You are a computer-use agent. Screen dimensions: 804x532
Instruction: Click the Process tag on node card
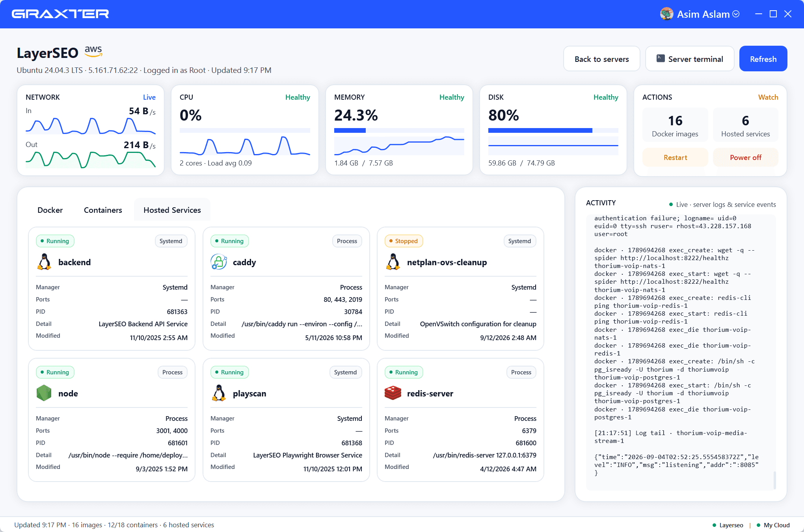[x=172, y=372]
